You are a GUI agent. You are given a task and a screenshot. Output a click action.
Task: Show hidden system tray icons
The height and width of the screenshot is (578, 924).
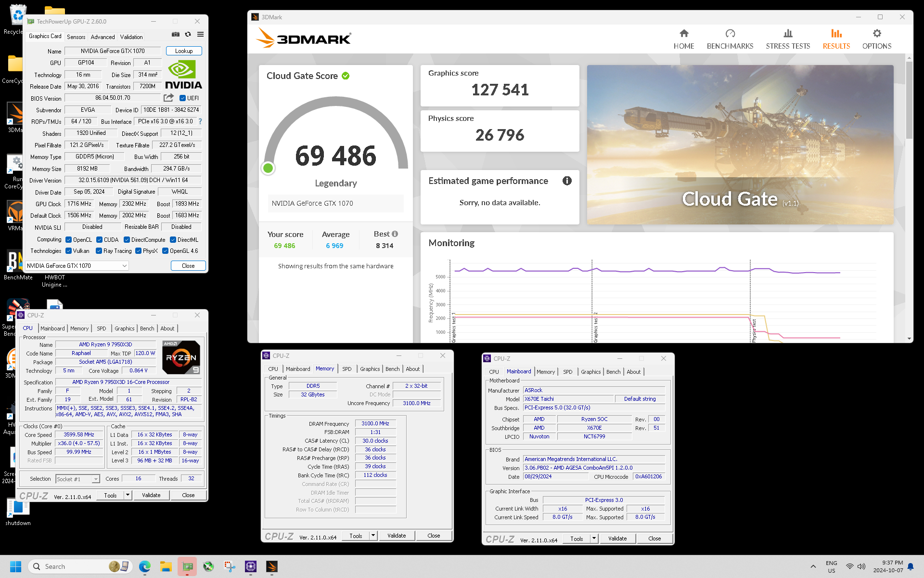tap(813, 566)
